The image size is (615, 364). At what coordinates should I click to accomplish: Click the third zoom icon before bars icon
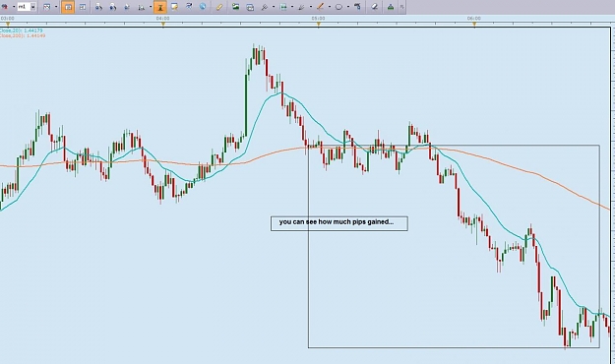(127, 7)
